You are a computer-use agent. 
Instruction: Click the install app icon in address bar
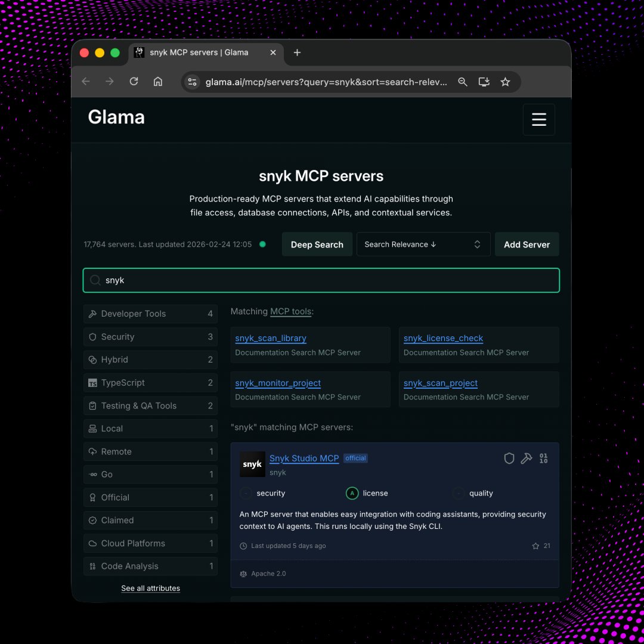coord(484,82)
